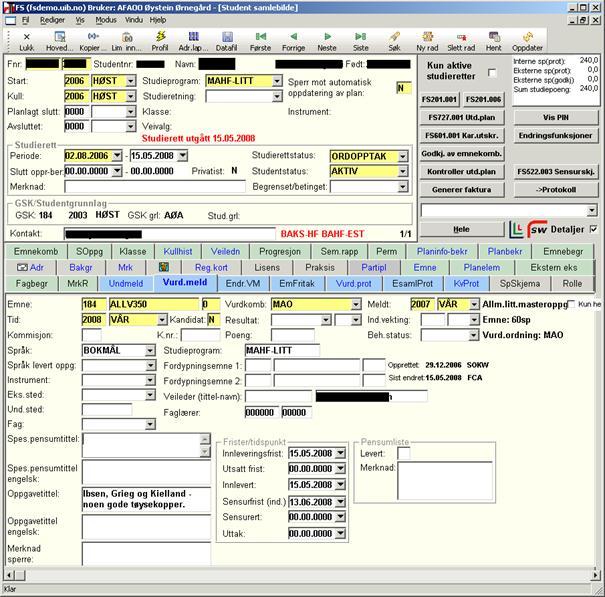Click the Endringsfunksjoner button
Viewport: 605px width, 597px height.
tap(556, 135)
